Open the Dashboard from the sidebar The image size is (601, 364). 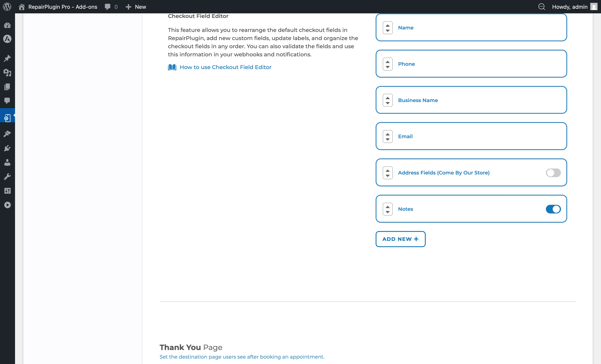(7, 25)
